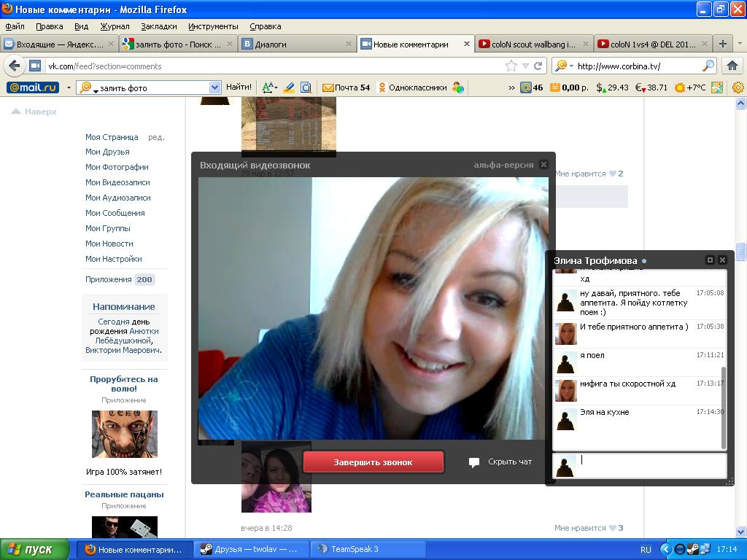747x560 pixels.
Task: Click the page zoom toolbar icon
Action: 306,87
